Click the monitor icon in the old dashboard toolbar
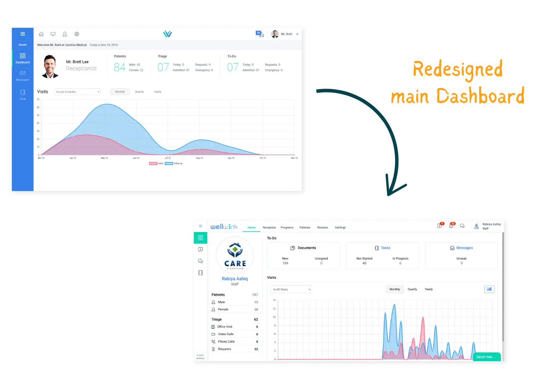 coord(53,34)
